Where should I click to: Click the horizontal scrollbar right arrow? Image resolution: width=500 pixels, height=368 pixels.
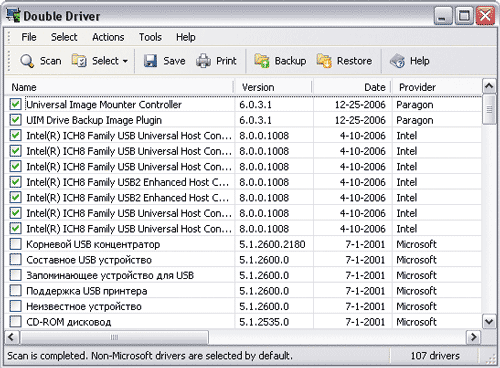pos(473,337)
